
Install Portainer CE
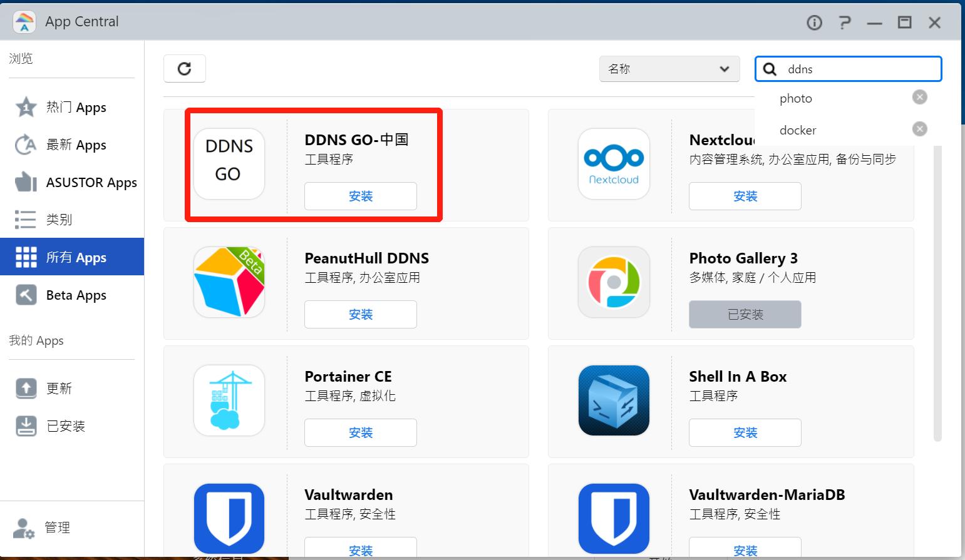tap(361, 433)
